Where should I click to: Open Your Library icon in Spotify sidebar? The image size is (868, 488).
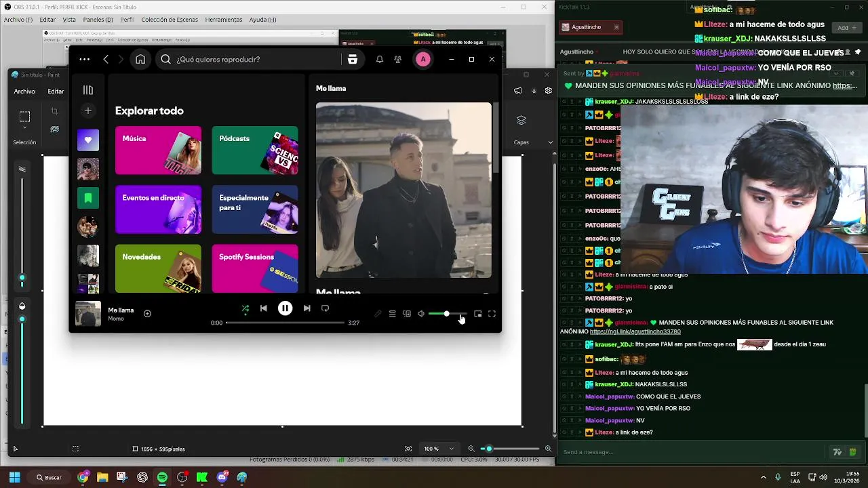pyautogui.click(x=87, y=89)
